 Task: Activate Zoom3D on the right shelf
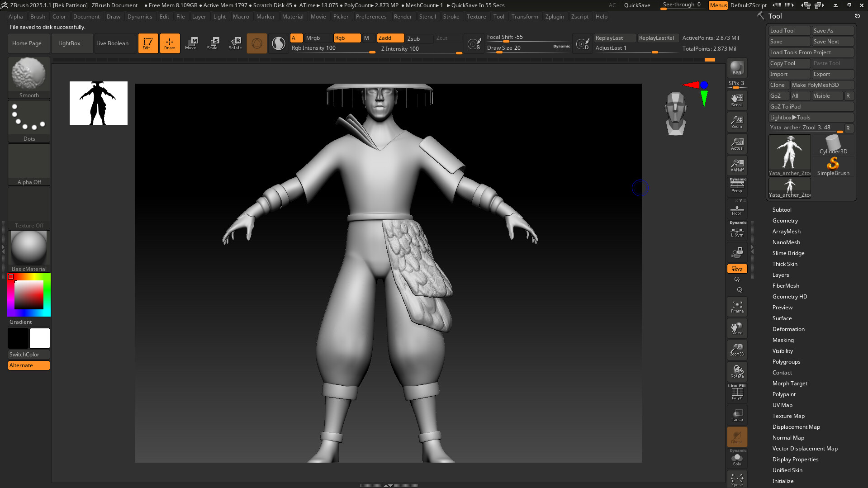coord(736,350)
